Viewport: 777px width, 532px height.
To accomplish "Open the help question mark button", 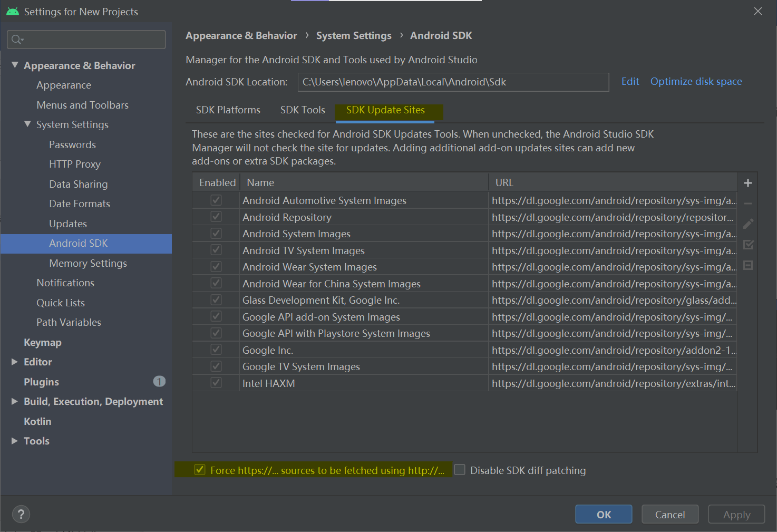I will [x=21, y=514].
